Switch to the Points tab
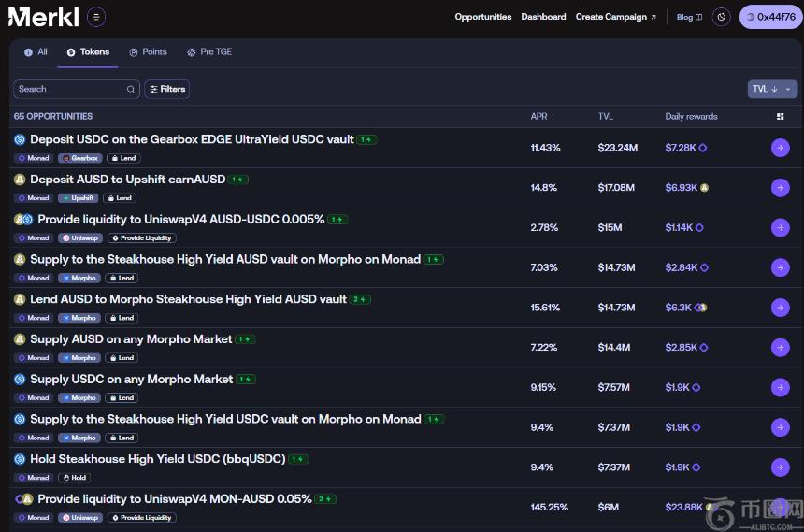 pos(148,52)
